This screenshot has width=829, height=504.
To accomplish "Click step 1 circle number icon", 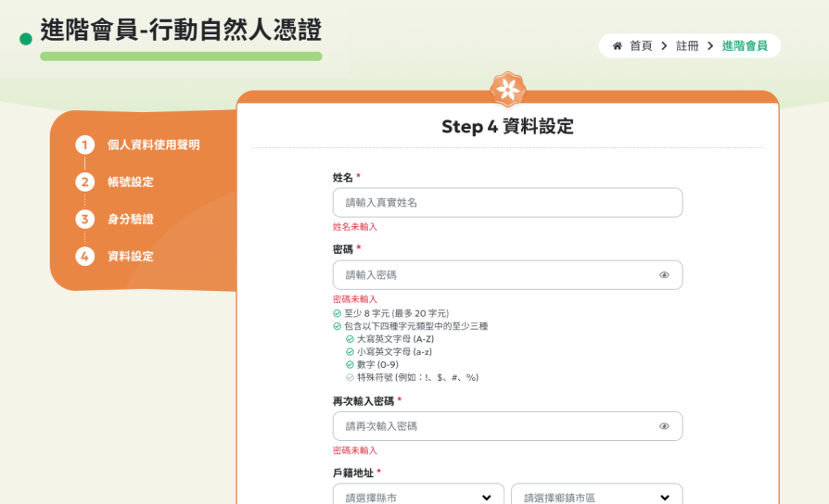I will (85, 145).
